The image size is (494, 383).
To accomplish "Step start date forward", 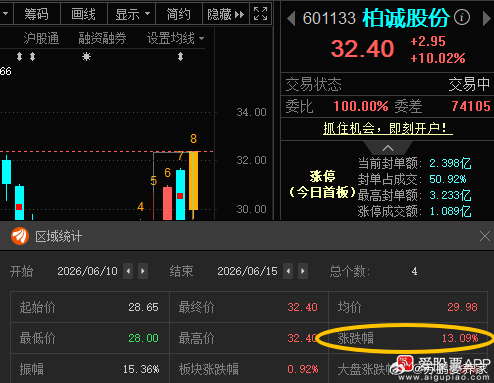I will tap(143, 271).
